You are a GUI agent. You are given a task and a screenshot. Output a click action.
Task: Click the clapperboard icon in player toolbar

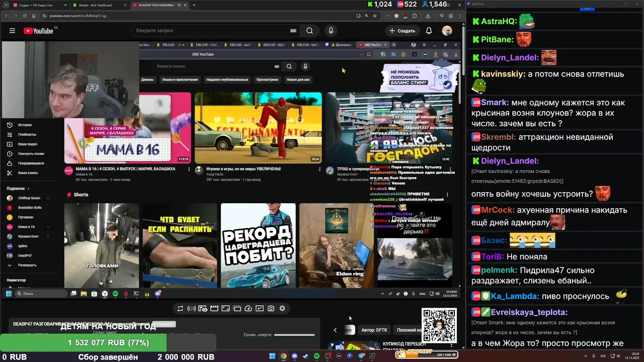tap(214, 309)
